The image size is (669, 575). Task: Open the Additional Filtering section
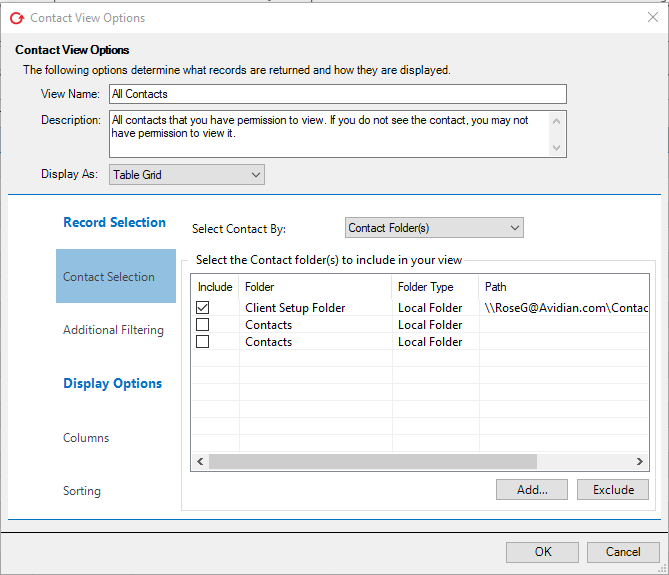113,330
